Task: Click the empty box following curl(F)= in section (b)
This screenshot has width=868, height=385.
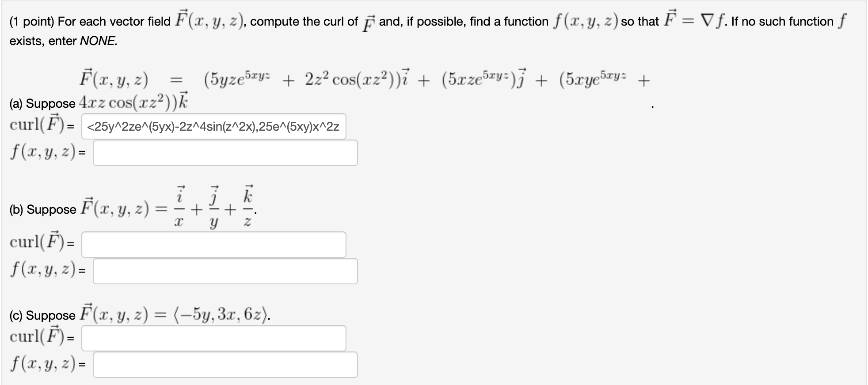Action: (213, 245)
